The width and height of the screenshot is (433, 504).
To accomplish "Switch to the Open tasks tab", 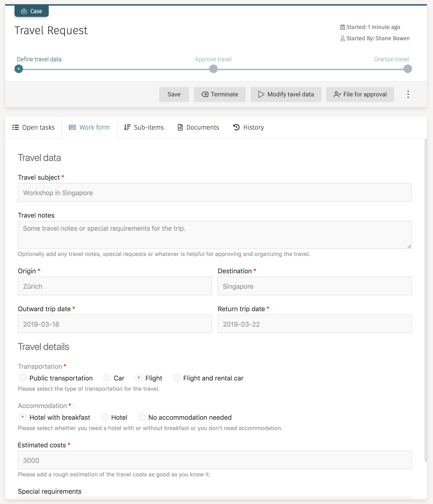I will [x=33, y=128].
